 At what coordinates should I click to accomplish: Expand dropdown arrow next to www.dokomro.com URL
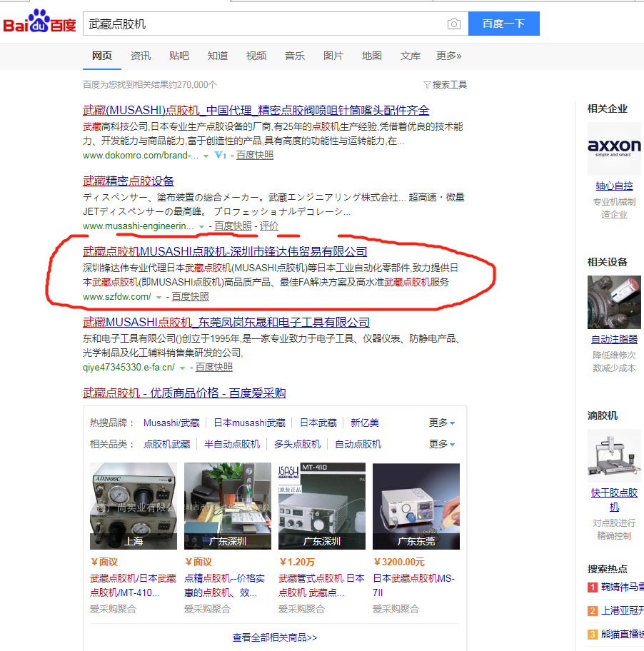[206, 156]
